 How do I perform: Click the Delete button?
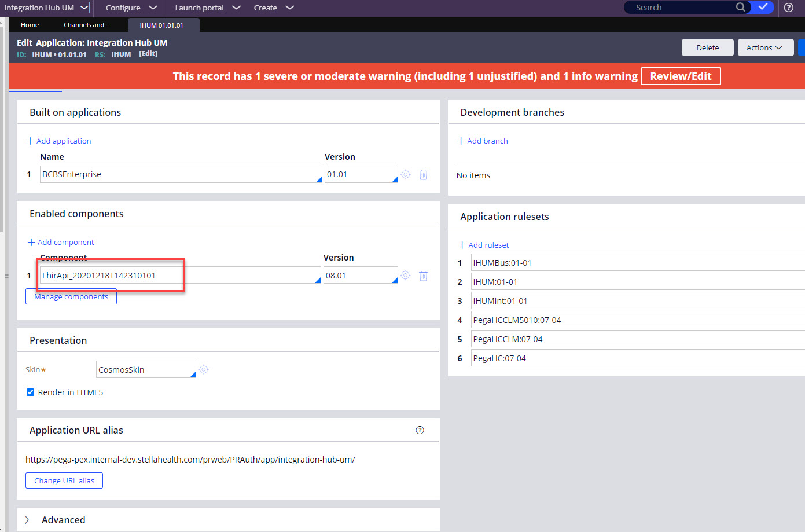pos(707,47)
